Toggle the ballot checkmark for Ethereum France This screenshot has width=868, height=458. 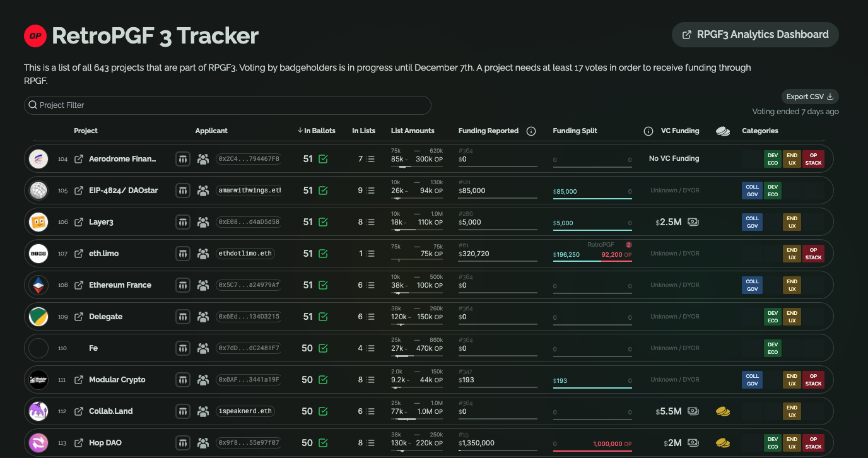pos(323,285)
